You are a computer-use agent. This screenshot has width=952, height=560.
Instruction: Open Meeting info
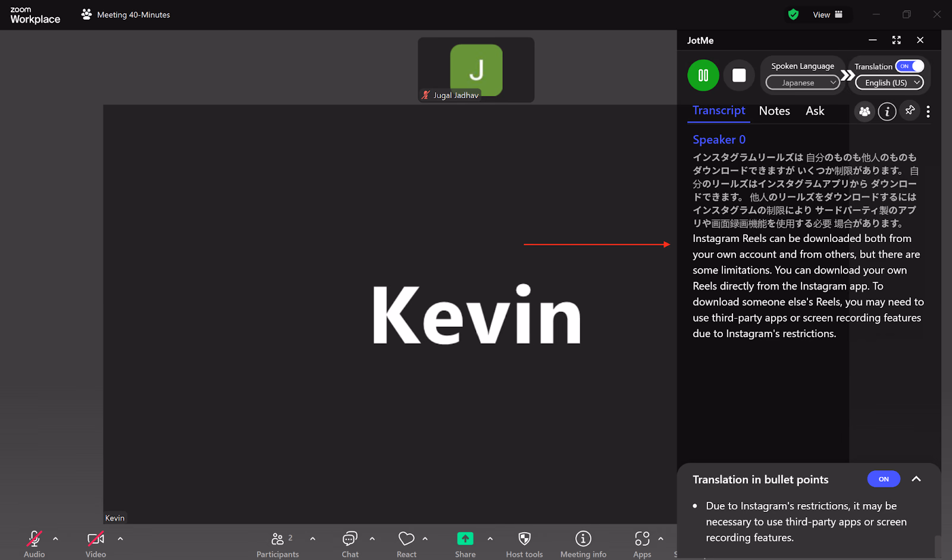[x=583, y=543]
